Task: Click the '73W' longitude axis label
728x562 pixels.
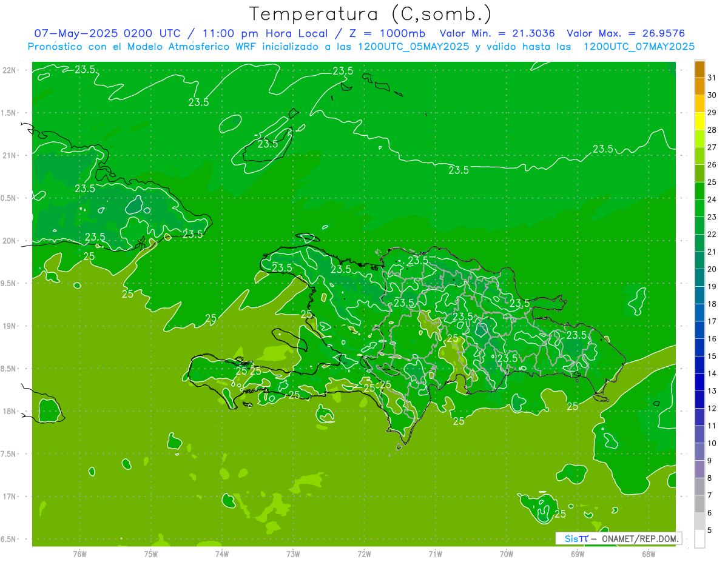Action: click(x=293, y=554)
